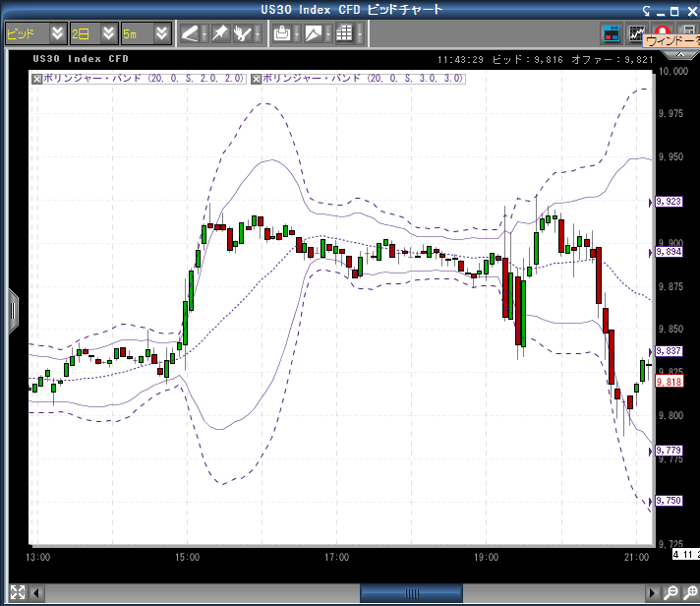Open the ビッド price type dropdown
This screenshot has height=606, width=700.
click(57, 33)
